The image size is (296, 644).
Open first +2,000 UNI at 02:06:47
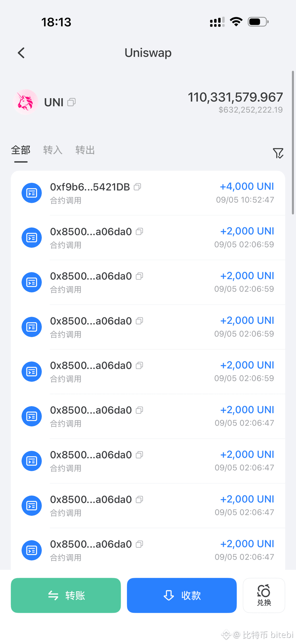(x=148, y=416)
